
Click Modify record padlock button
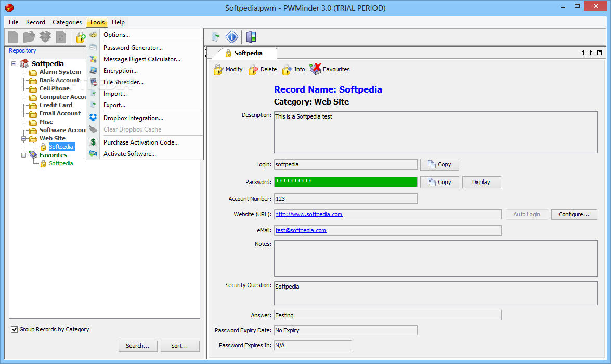(228, 69)
